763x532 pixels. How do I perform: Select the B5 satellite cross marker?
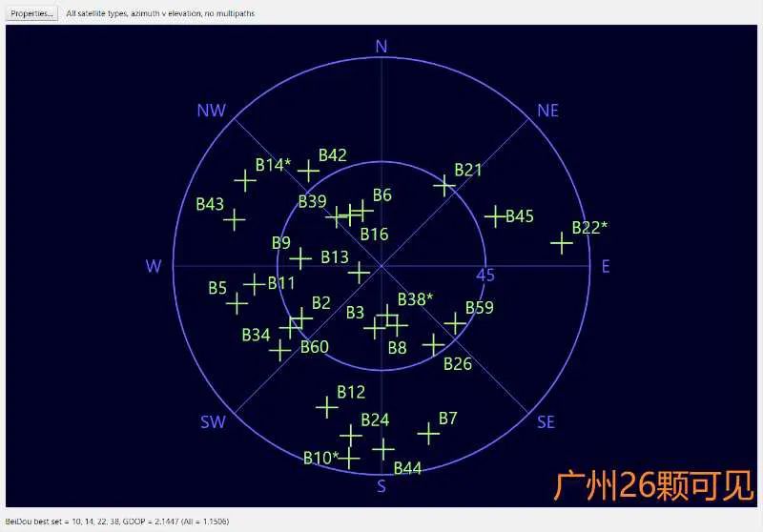237,303
